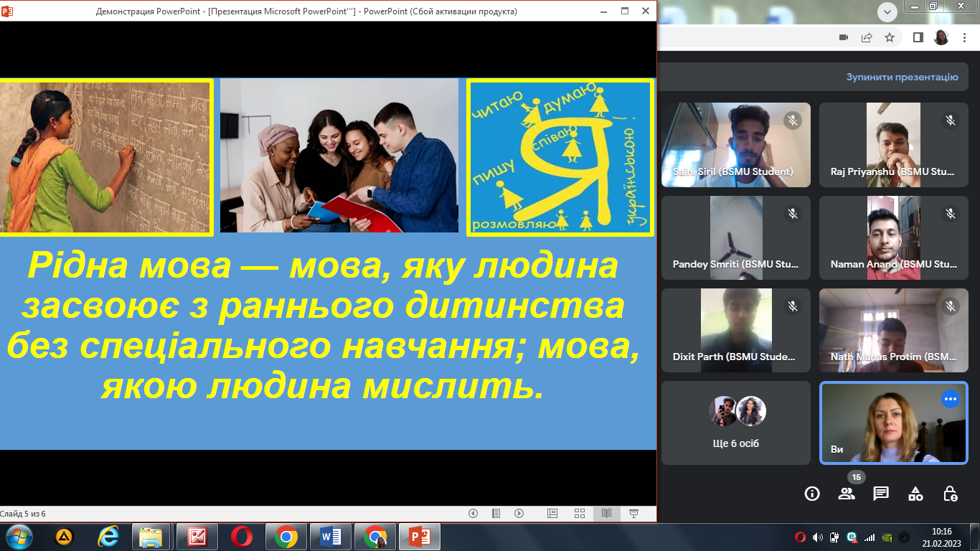
Task: Switch to normal view in PowerPoint
Action: (x=552, y=514)
